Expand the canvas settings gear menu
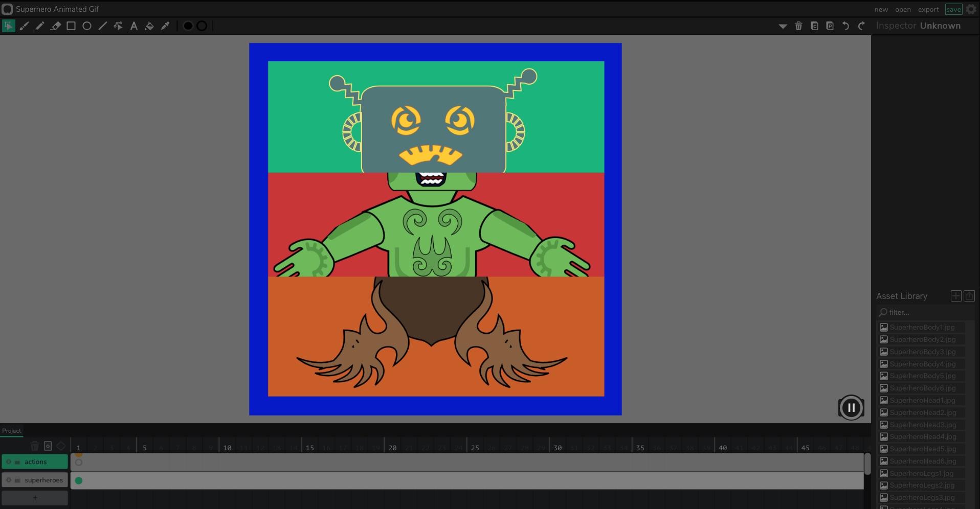This screenshot has width=980, height=509. (971, 9)
